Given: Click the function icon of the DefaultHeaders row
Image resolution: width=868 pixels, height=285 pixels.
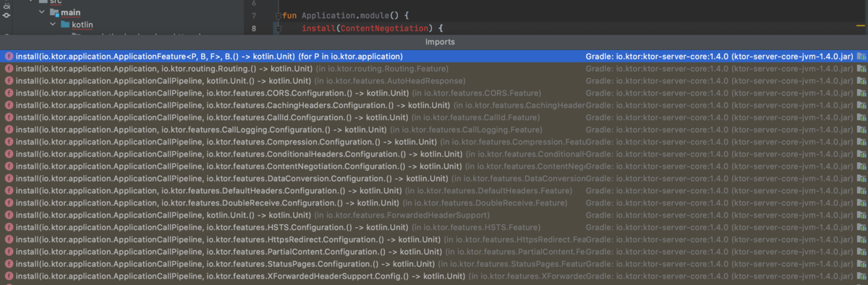Looking at the screenshot, I should click(9, 190).
